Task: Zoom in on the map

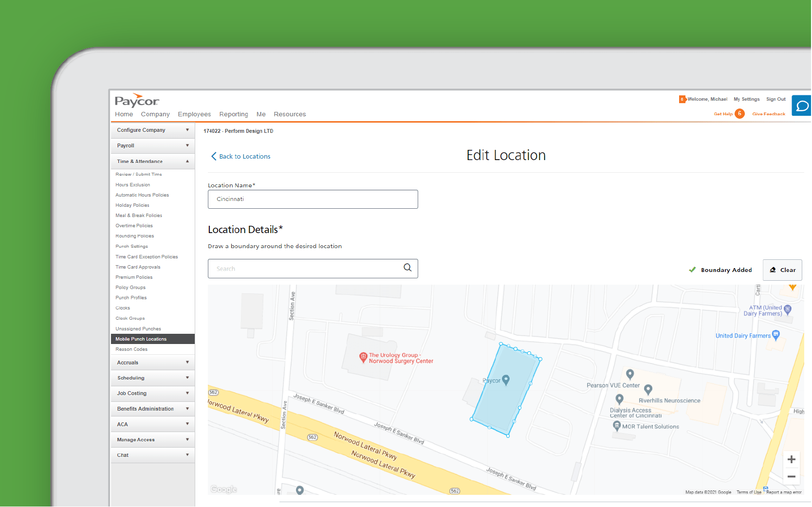Action: coord(792,459)
